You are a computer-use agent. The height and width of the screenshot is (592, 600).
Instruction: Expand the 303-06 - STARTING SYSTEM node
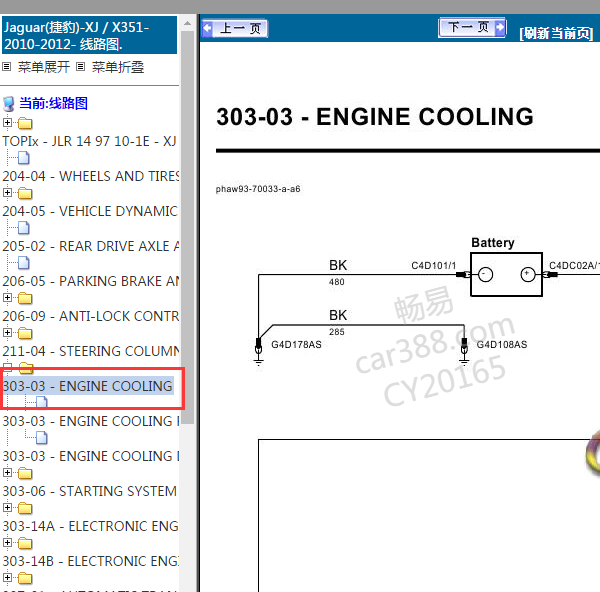click(7, 473)
